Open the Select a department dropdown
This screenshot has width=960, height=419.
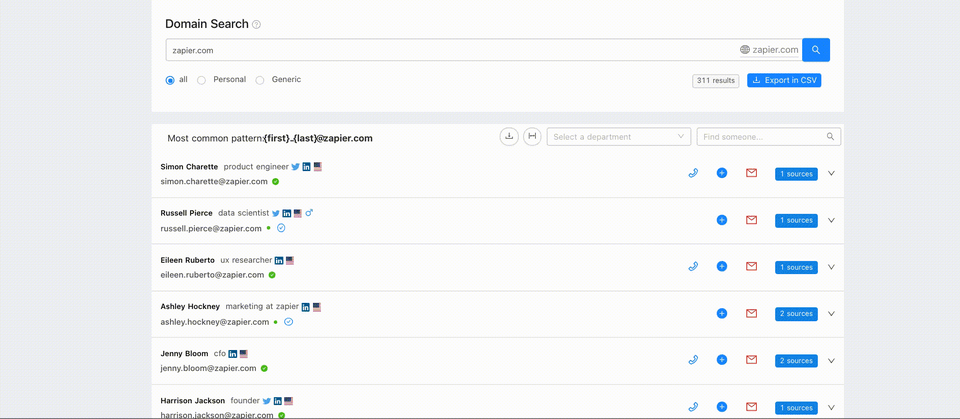[x=619, y=137]
